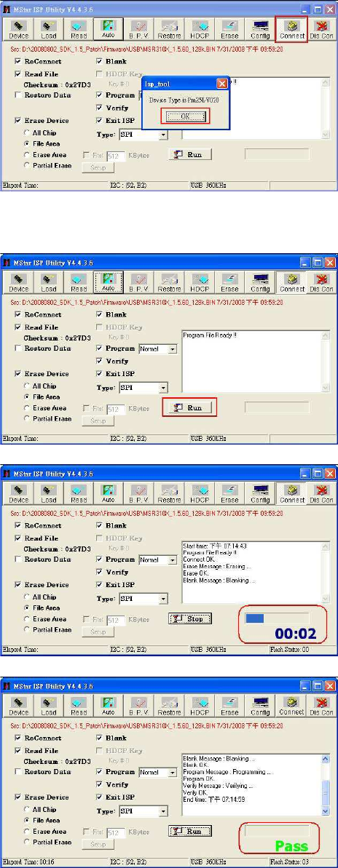Open Type SPI dropdown in window with Stop button
This screenshot has height=868, width=338.
tap(163, 598)
